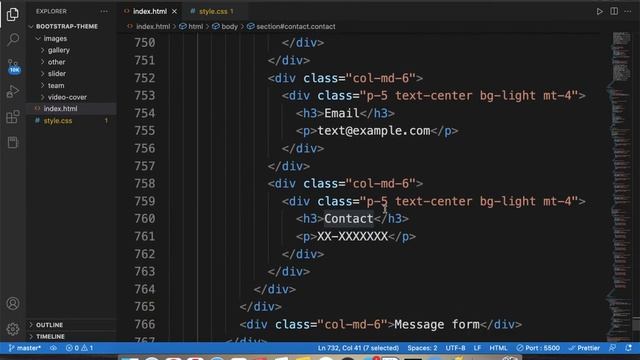
Task: Open the Search view in activity bar
Action: [13, 40]
